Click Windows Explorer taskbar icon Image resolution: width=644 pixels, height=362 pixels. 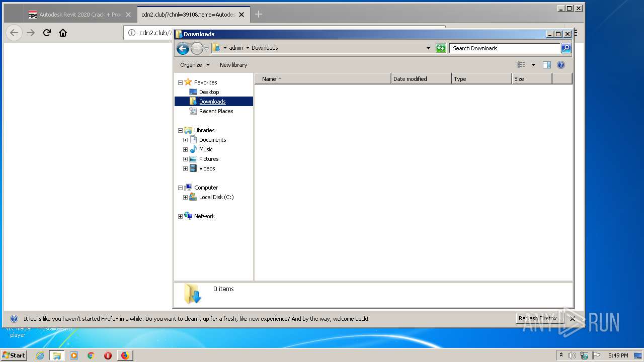coord(57,355)
